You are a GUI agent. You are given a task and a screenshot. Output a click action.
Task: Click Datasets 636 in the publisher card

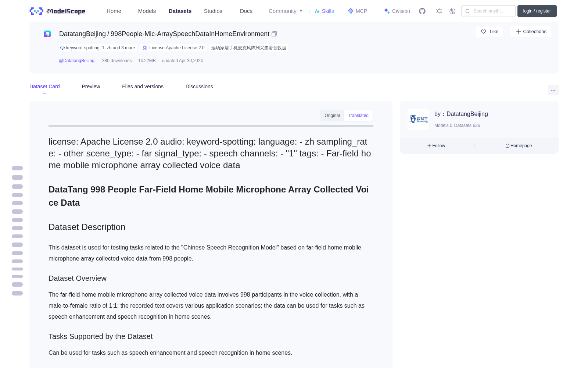pos(467,125)
